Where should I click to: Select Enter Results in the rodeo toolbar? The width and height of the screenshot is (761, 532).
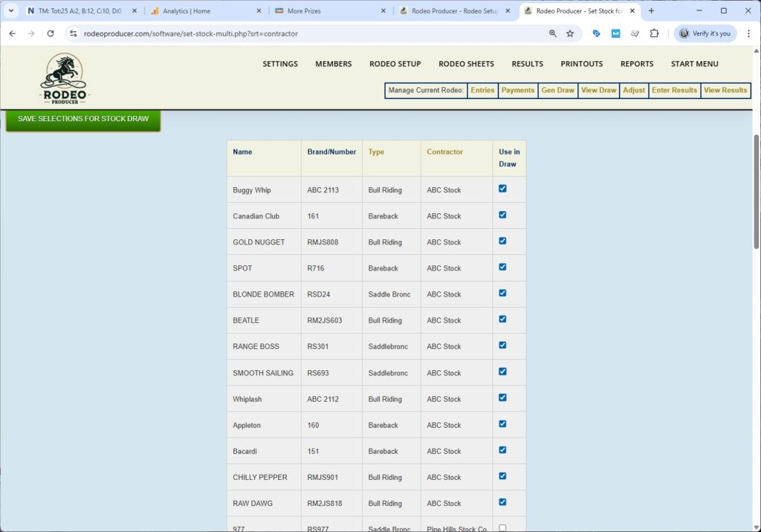[674, 90]
